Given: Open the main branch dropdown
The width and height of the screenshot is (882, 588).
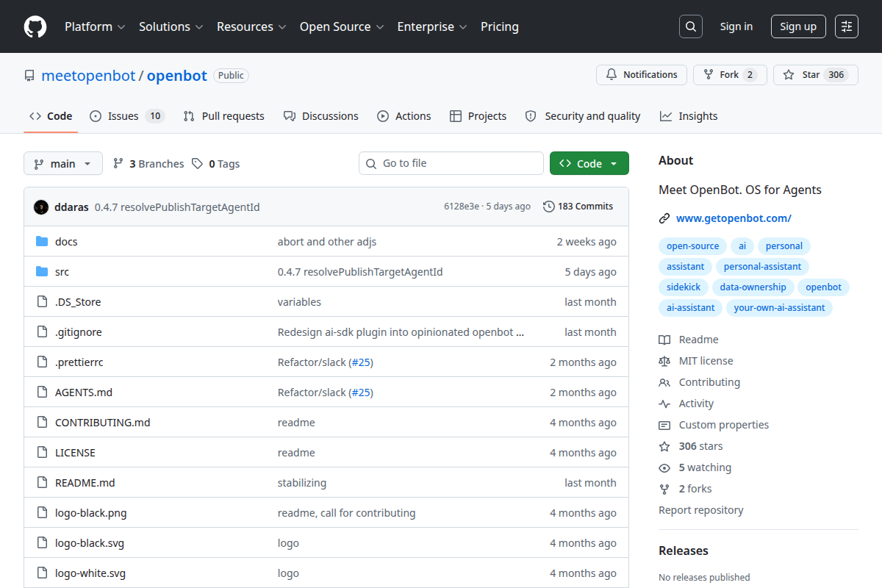Looking at the screenshot, I should (63, 164).
